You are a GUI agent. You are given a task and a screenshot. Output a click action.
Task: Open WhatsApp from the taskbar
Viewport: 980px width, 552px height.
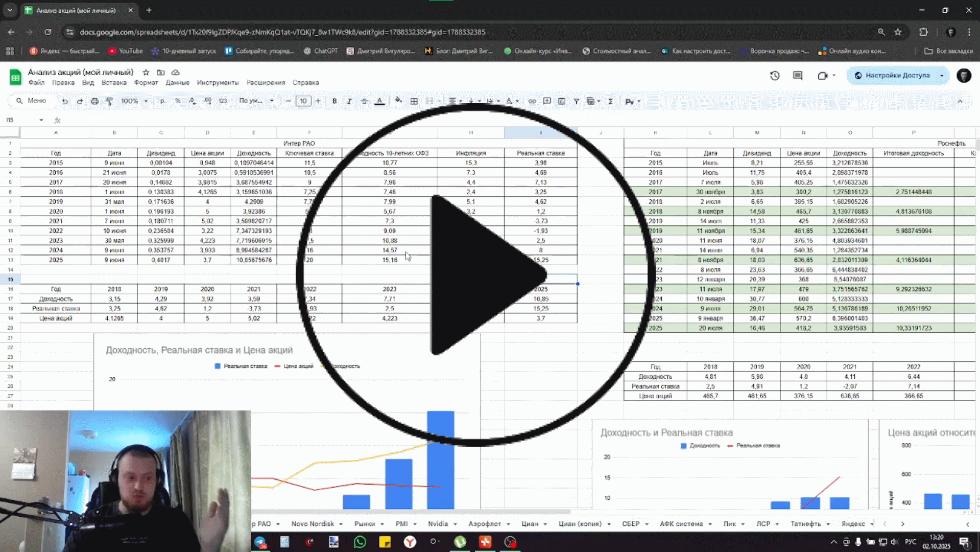360,542
